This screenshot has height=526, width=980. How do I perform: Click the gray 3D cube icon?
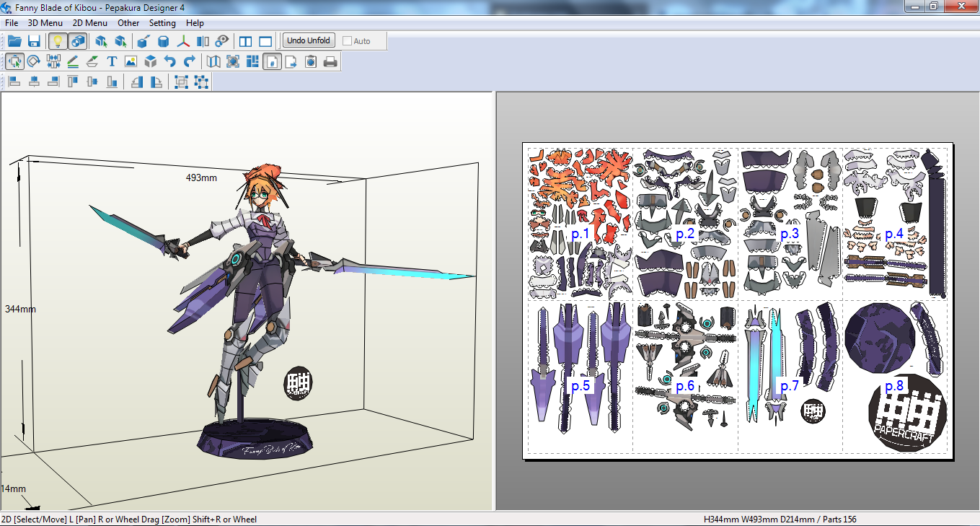pyautogui.click(x=151, y=61)
